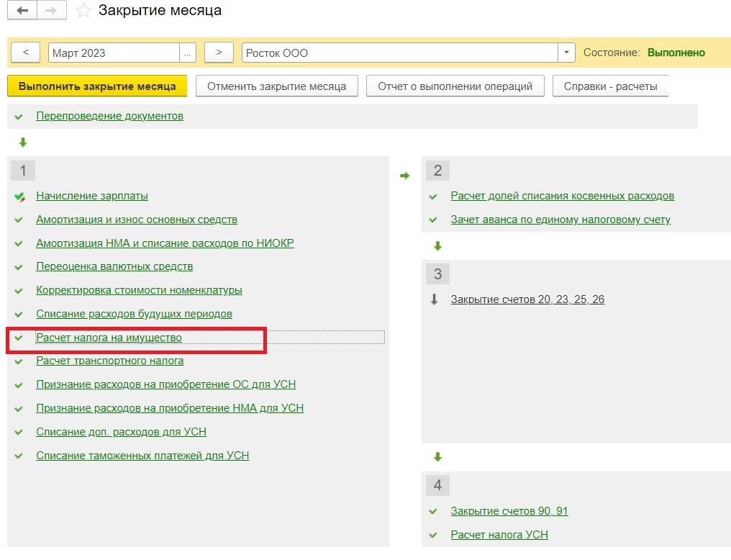Click checkmark icon beside Признание расходов на приобретение ОС для УСН

click(19, 385)
